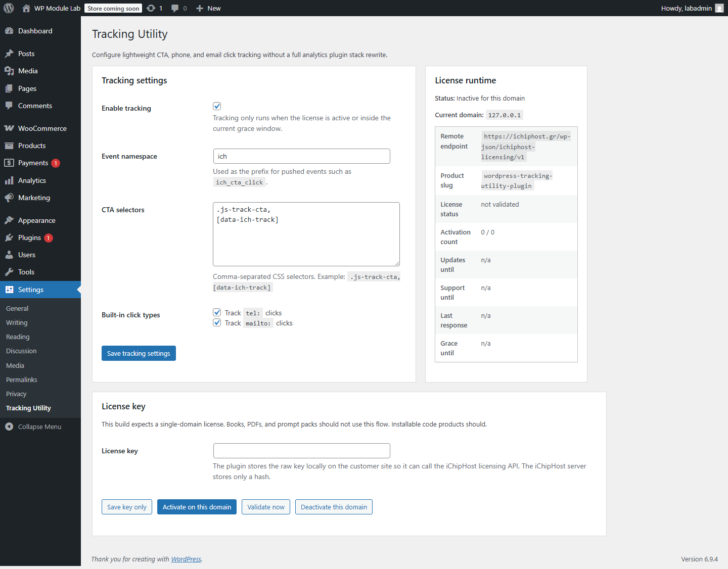Click the ich_cta_click example code
Image resolution: width=728 pixels, height=569 pixels.
(x=239, y=182)
